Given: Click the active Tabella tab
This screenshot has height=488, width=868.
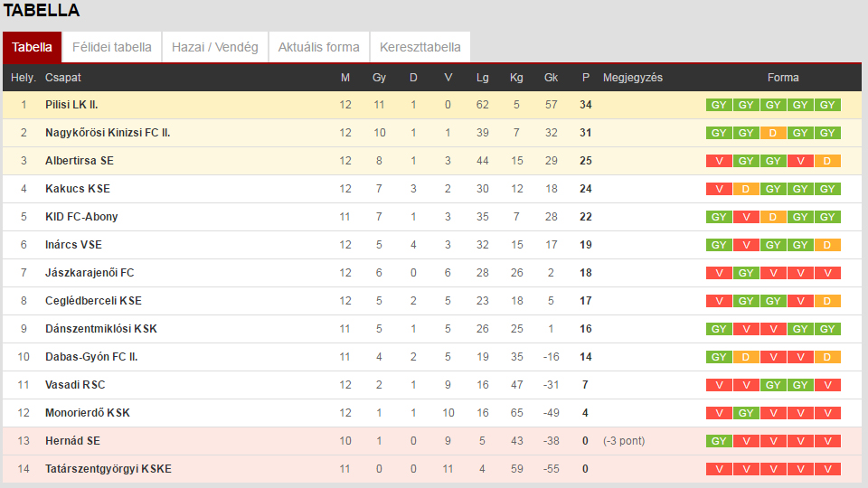Looking at the screenshot, I should (32, 47).
